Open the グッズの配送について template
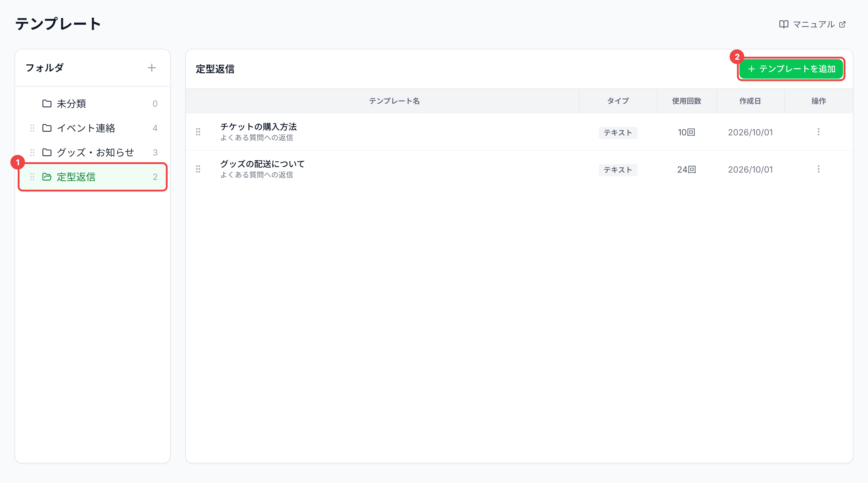This screenshot has height=483, width=868. pos(262,164)
